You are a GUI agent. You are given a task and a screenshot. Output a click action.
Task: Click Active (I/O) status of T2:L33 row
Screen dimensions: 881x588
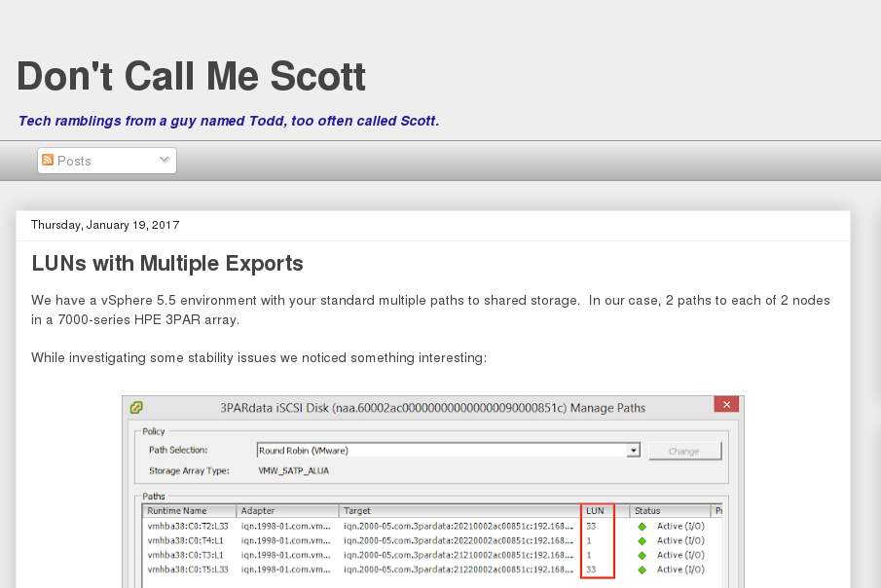[x=680, y=526]
